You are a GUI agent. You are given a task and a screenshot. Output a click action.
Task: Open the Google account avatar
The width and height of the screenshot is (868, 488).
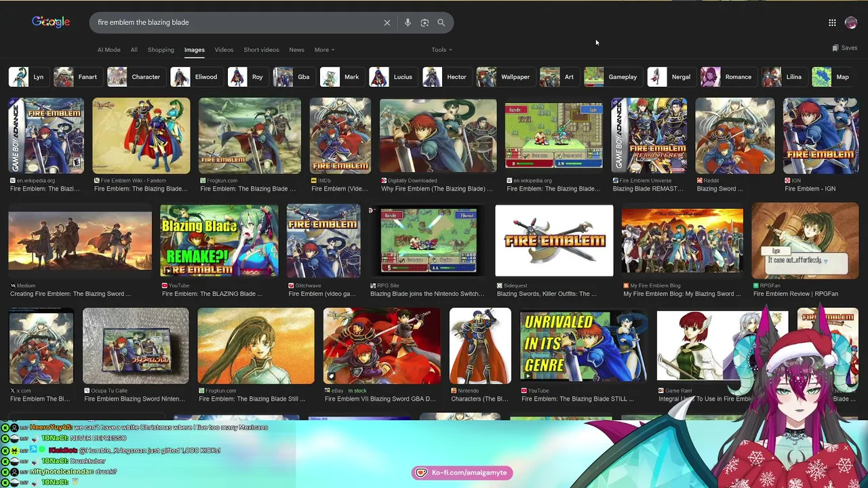850,22
